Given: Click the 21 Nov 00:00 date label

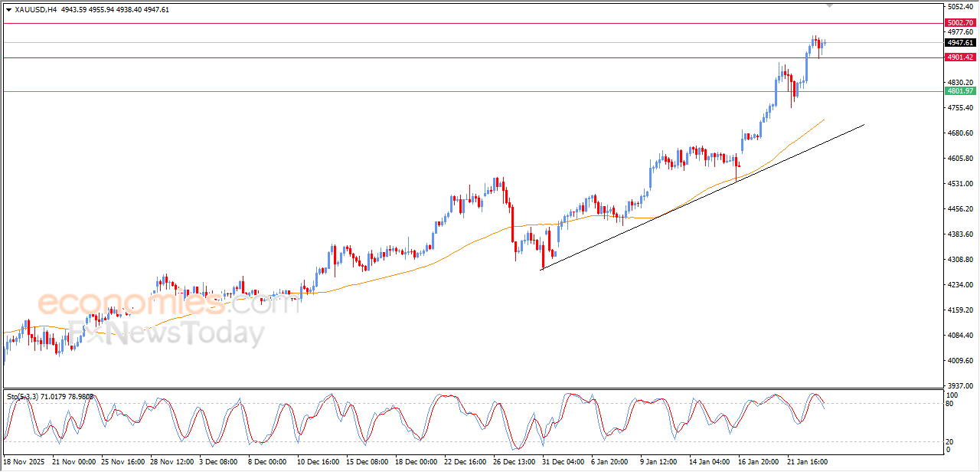Looking at the screenshot, I should [74, 462].
